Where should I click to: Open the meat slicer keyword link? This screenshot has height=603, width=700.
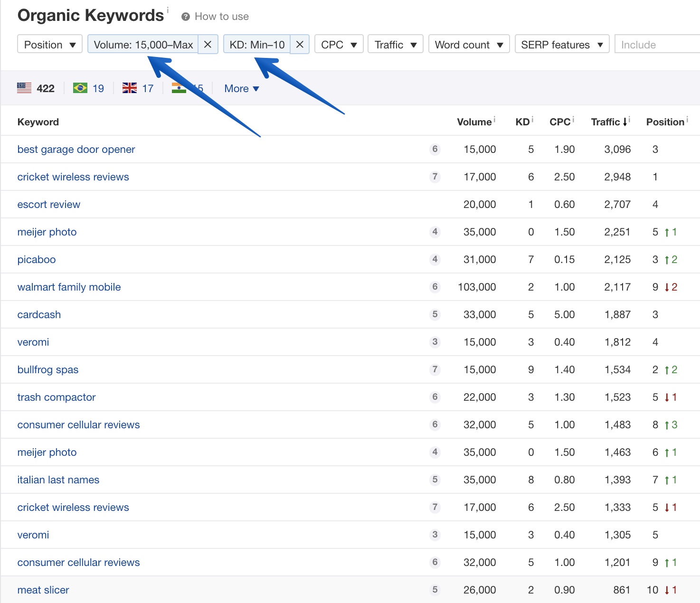click(43, 590)
